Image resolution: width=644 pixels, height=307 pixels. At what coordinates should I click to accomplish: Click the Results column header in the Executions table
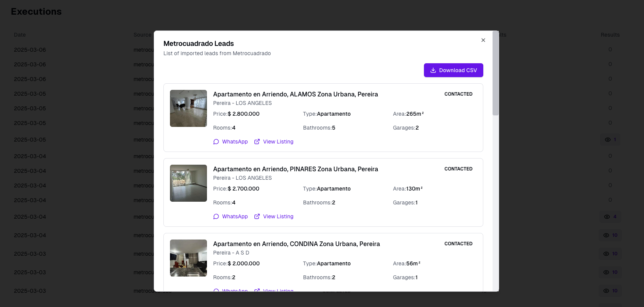pyautogui.click(x=610, y=35)
